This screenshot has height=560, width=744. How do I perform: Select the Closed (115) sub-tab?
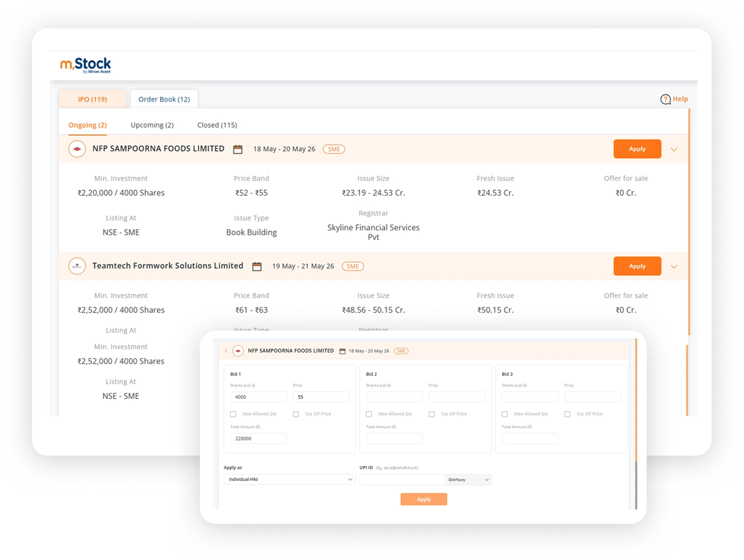pos(217,125)
